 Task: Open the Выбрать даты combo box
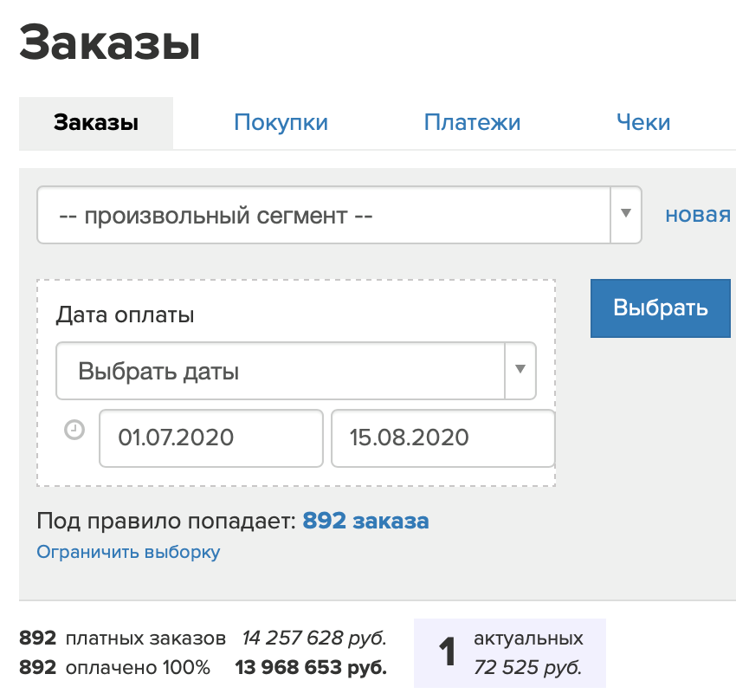pyautogui.click(x=280, y=371)
